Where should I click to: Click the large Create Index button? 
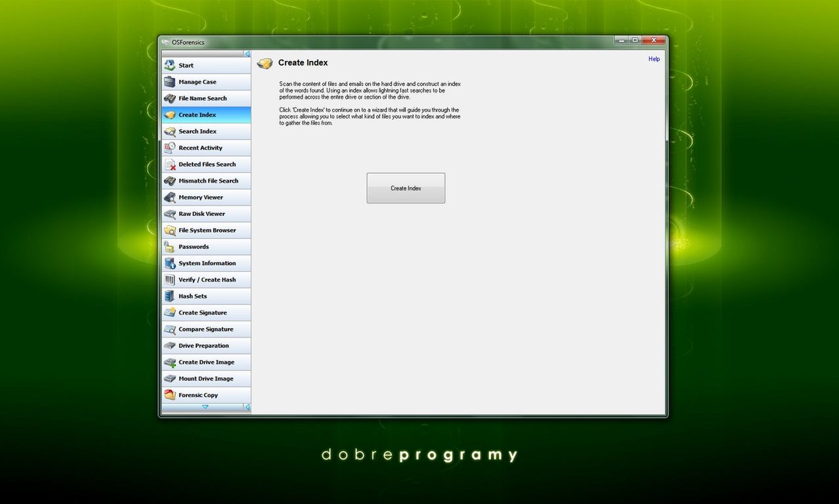pyautogui.click(x=406, y=188)
